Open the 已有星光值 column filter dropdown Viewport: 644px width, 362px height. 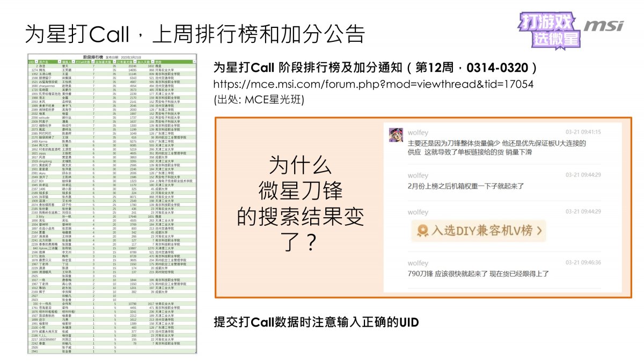pyautogui.click(x=136, y=62)
